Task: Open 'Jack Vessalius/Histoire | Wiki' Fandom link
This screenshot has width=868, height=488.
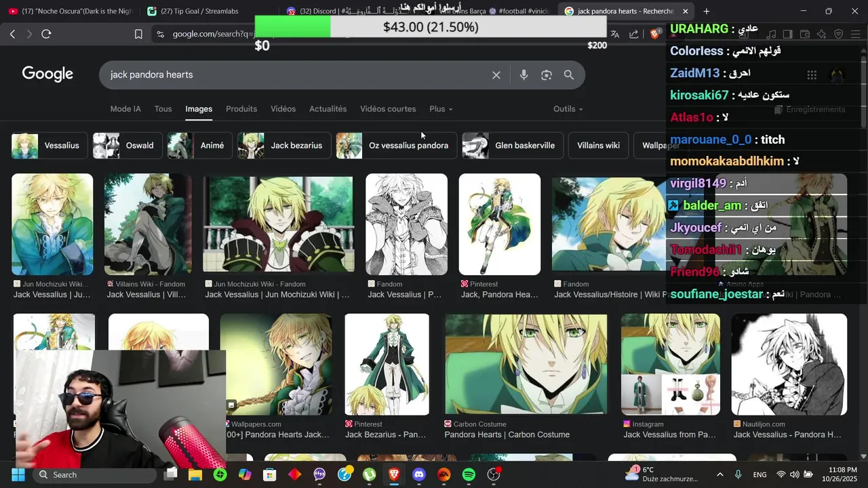Action: coord(611,295)
